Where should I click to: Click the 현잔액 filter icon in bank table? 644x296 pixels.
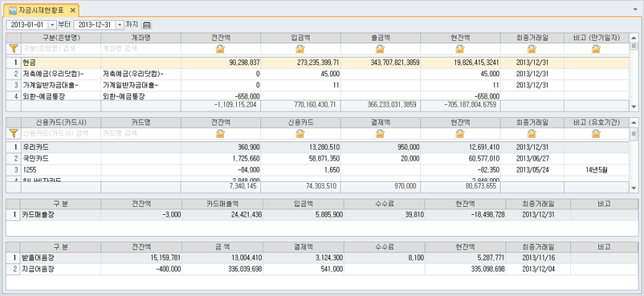point(460,49)
